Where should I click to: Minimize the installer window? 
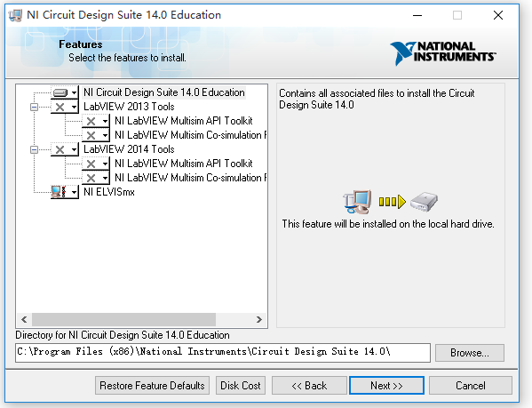coord(417,15)
